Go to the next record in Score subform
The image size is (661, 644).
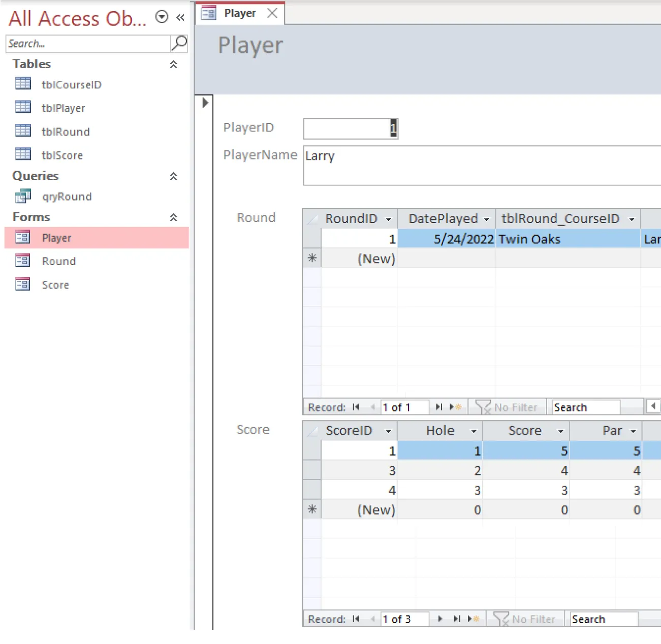pos(439,619)
